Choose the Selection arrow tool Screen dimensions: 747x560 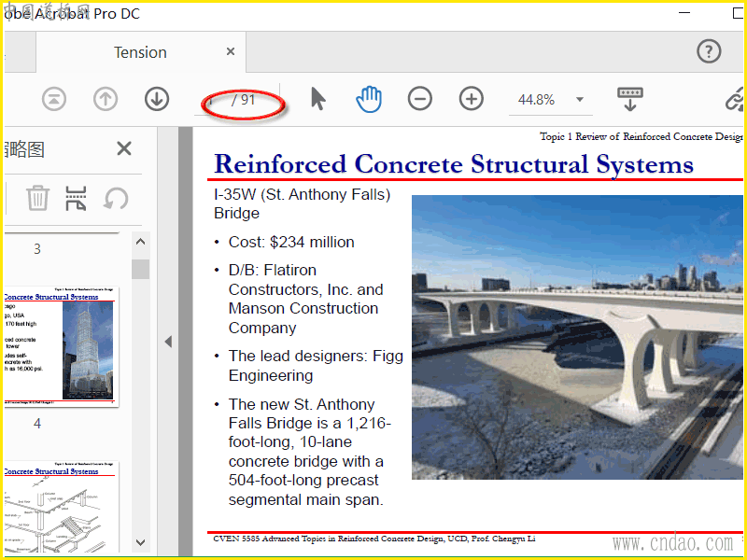click(317, 99)
